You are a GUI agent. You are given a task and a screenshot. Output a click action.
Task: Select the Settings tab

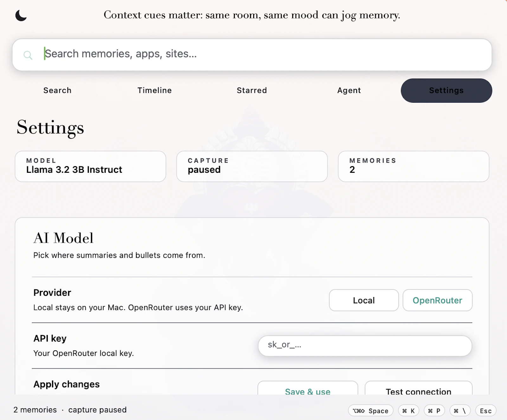[446, 90]
